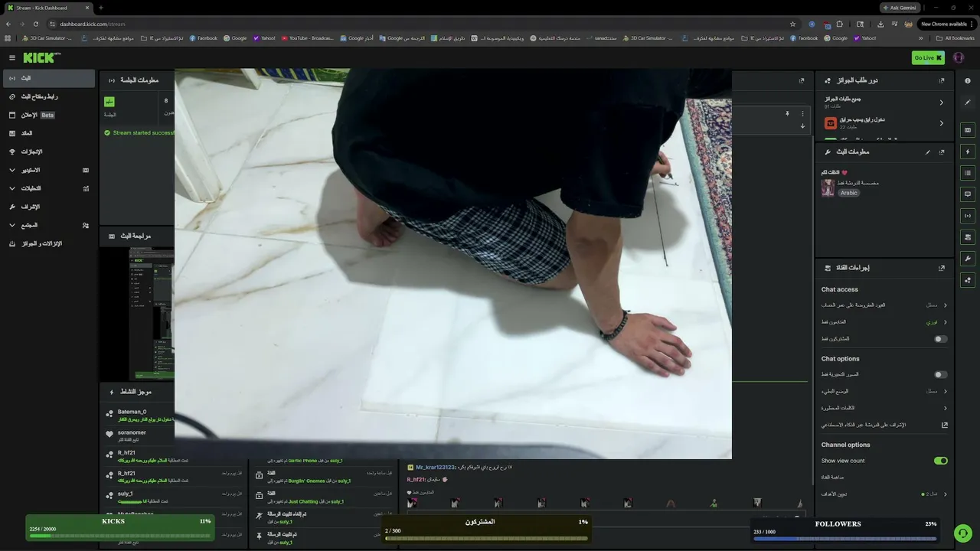This screenshot has width=980, height=551.
Task: Open الإشراف in the sidebar
Action: tap(48, 207)
